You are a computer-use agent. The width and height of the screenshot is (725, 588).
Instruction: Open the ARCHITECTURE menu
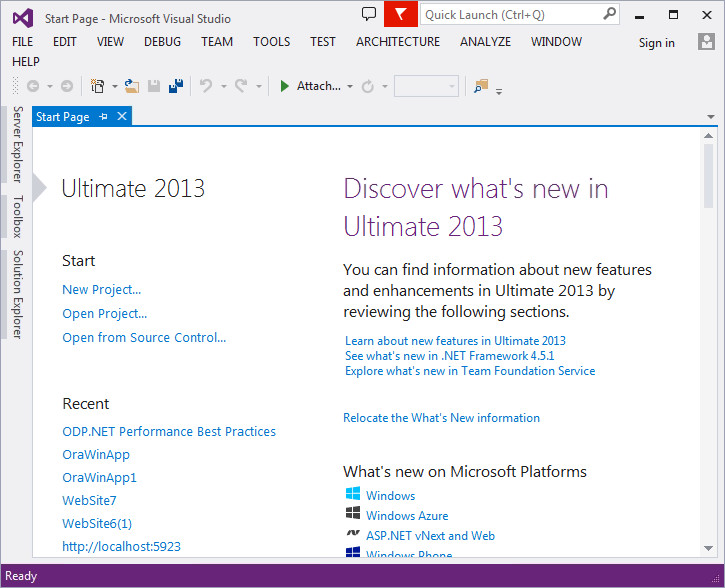[398, 42]
